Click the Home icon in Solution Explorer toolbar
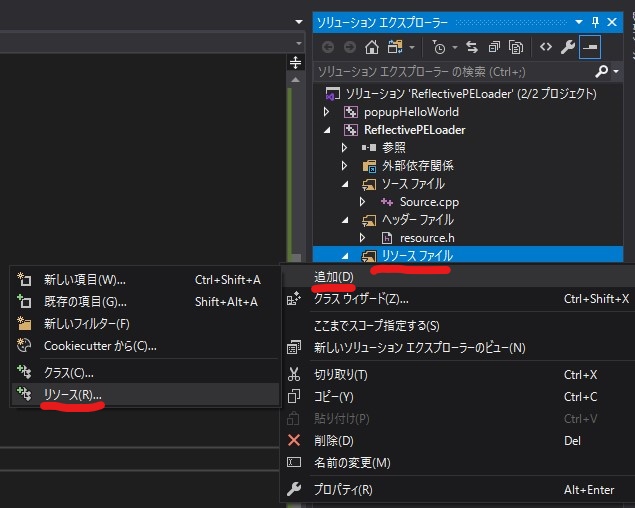 click(372, 47)
